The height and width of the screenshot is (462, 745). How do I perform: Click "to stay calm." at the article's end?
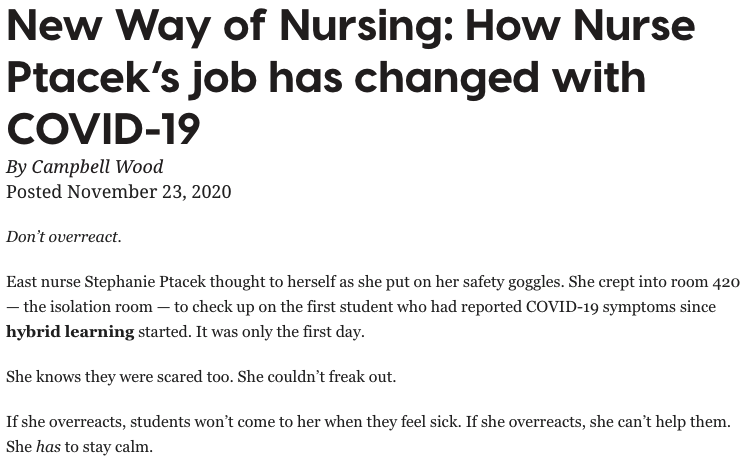point(109,447)
